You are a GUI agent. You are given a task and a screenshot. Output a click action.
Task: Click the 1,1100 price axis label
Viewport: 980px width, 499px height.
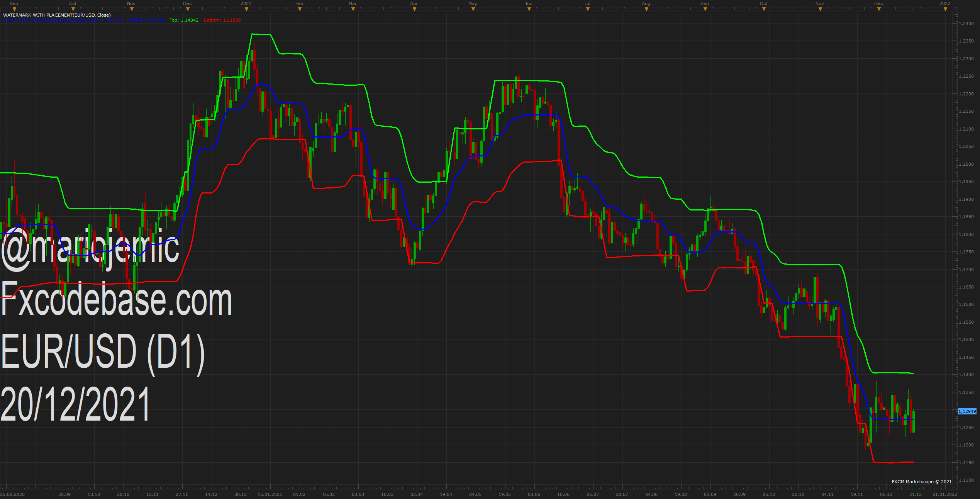click(x=966, y=480)
